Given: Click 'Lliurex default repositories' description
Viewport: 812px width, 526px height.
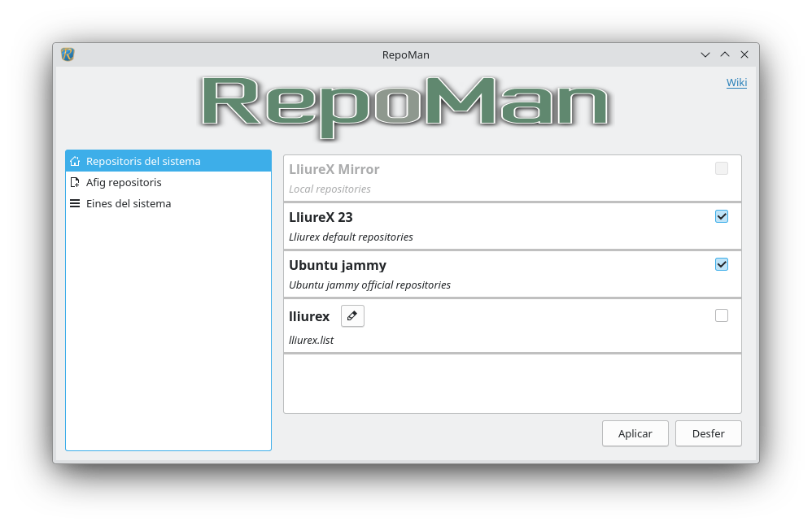Looking at the screenshot, I should click(x=351, y=237).
